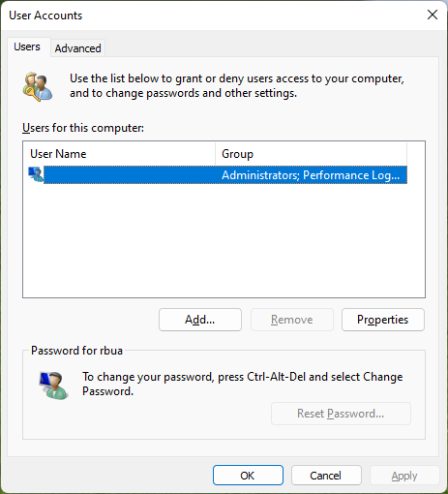Click the user icon in the selected row

(x=36, y=174)
